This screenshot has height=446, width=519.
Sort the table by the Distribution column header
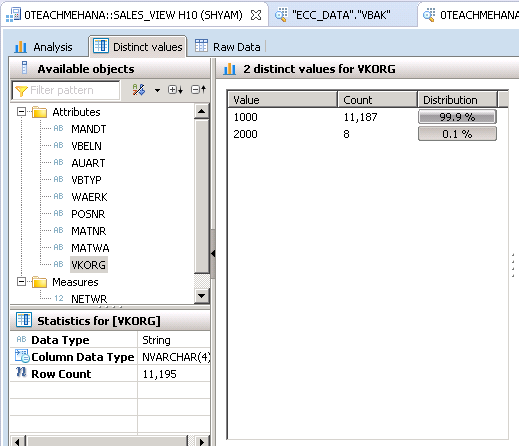[x=457, y=100]
